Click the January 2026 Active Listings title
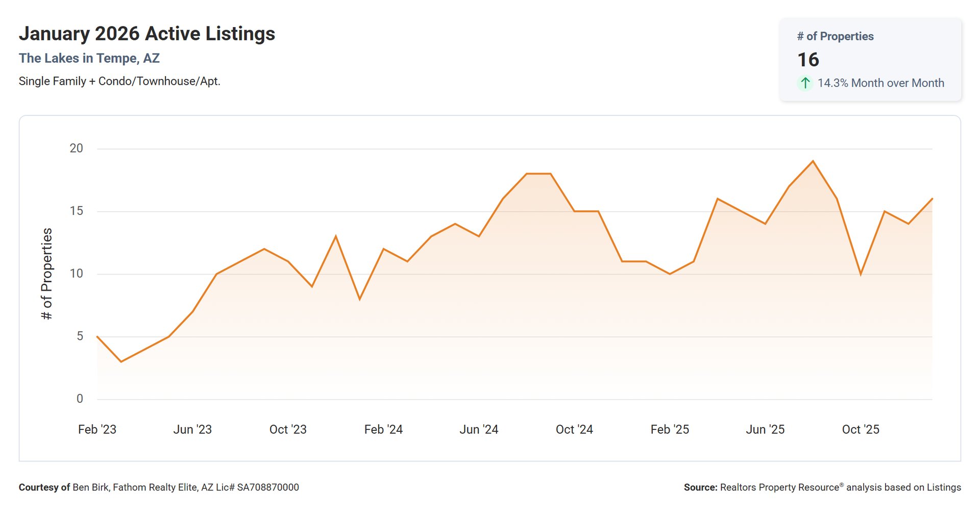 tap(147, 34)
